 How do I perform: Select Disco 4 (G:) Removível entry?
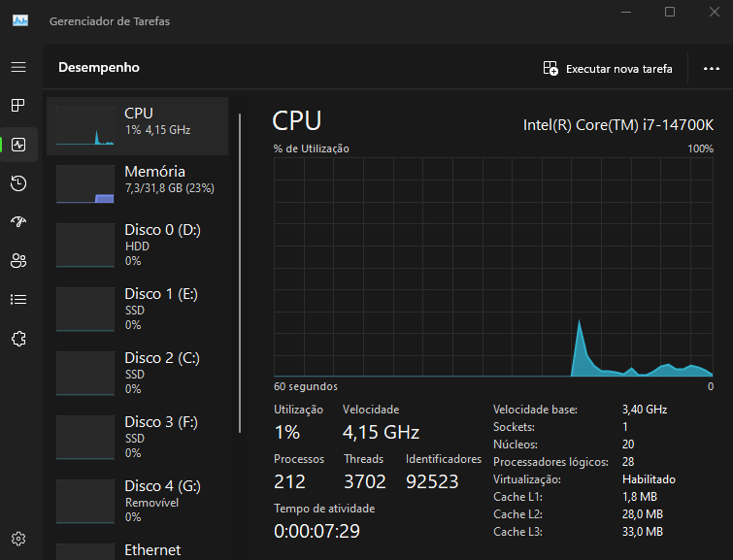(138, 501)
